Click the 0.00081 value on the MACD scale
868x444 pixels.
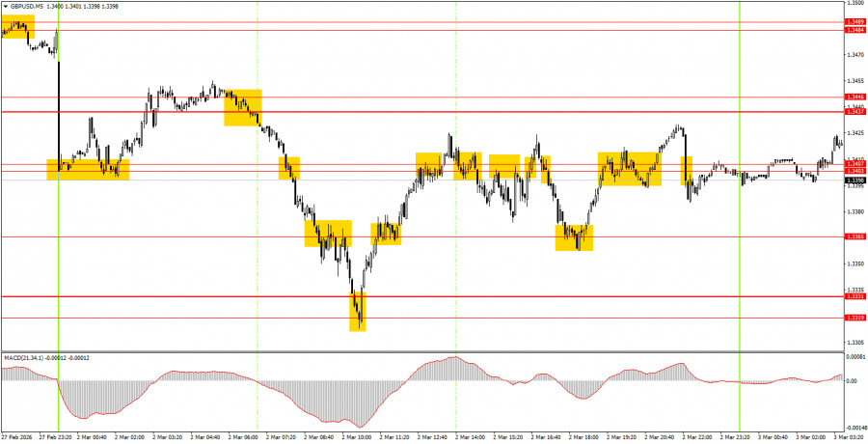[855, 357]
